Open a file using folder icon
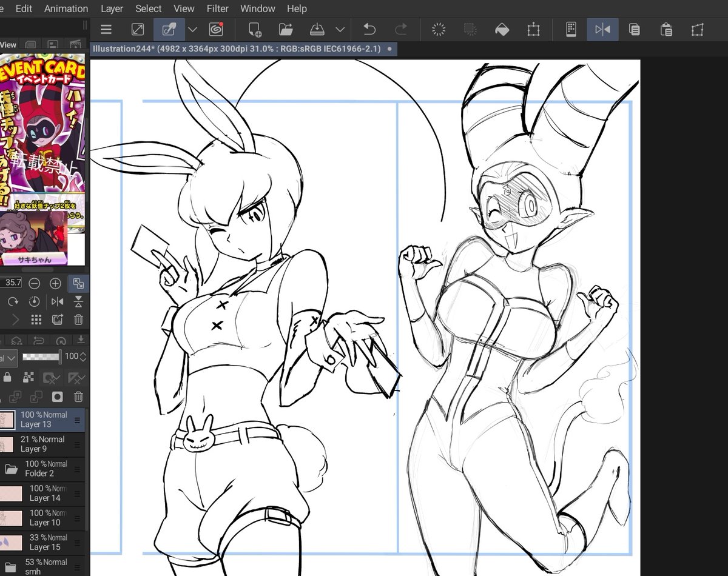Viewport: 728px width, 576px height. point(286,29)
